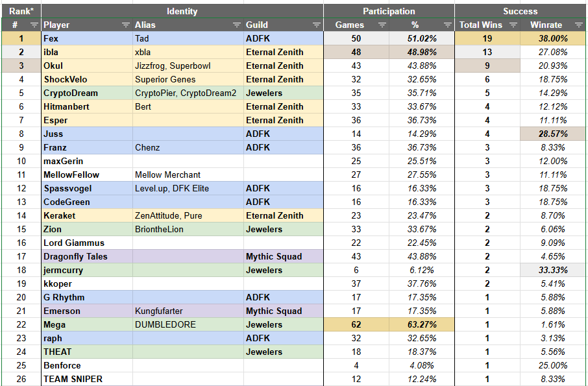
Task: Click the player cell TEAM SNIPER
Action: click(x=87, y=380)
